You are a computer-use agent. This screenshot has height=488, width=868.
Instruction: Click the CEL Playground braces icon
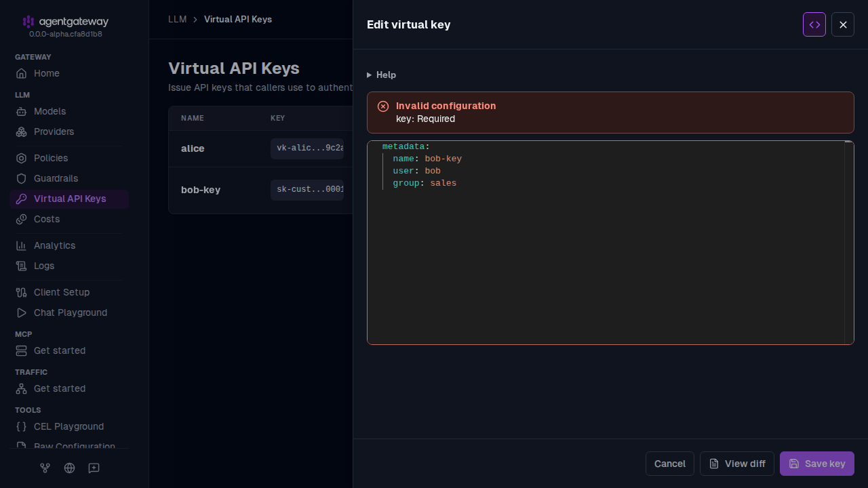point(21,426)
